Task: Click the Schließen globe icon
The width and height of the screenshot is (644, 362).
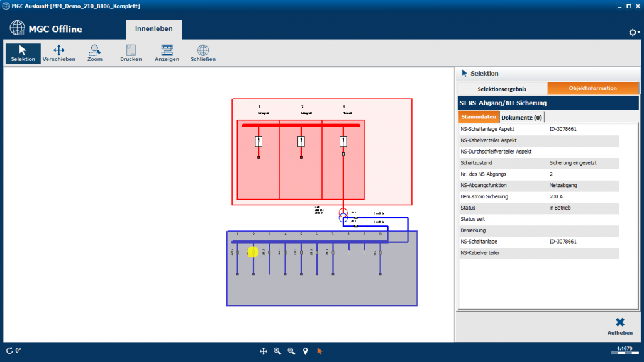Action: [x=203, y=53]
